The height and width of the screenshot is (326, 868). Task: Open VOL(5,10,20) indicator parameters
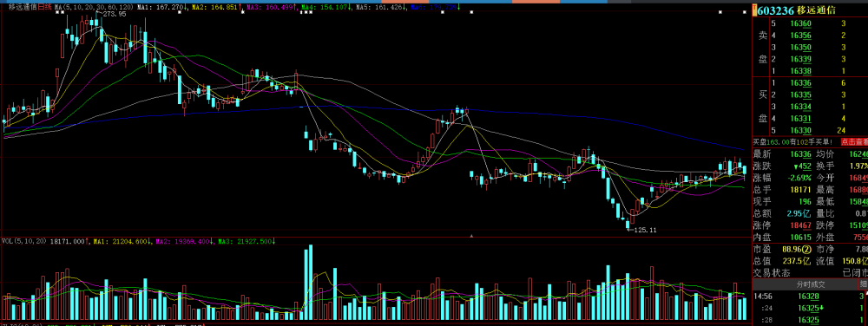click(23, 241)
